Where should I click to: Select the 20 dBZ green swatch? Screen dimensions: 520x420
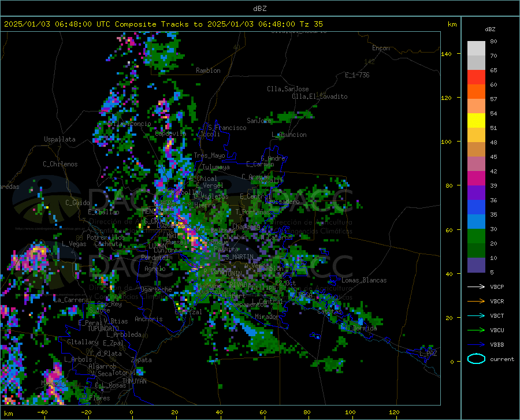476,236
